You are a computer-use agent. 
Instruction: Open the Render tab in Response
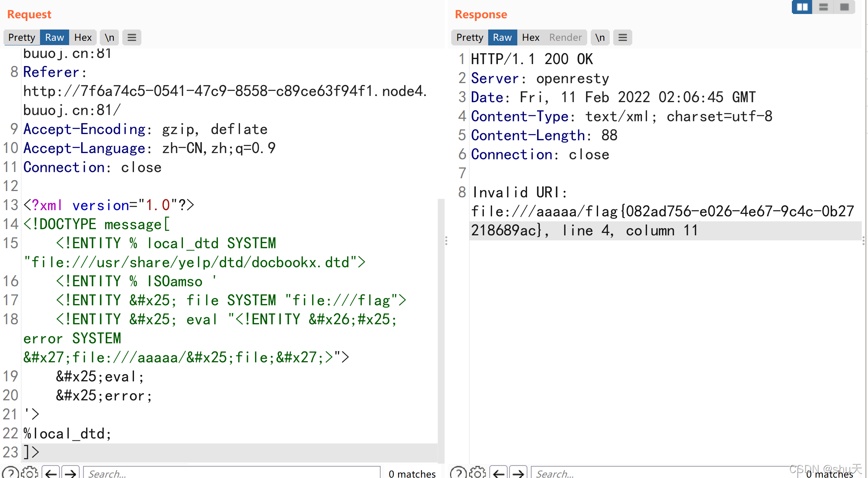point(565,37)
